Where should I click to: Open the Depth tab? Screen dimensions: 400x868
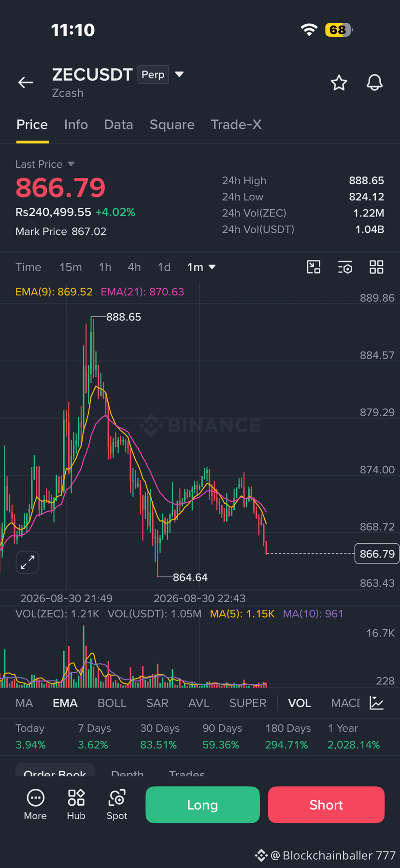point(127,773)
